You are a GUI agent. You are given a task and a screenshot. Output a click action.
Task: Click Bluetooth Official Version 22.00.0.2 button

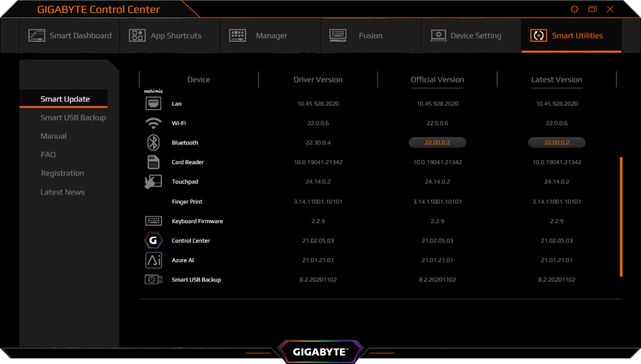[438, 143]
